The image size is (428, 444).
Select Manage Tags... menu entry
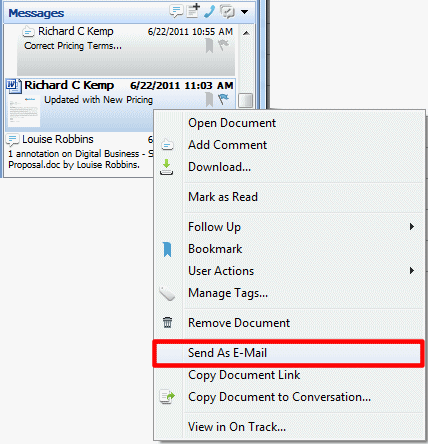tap(288, 293)
